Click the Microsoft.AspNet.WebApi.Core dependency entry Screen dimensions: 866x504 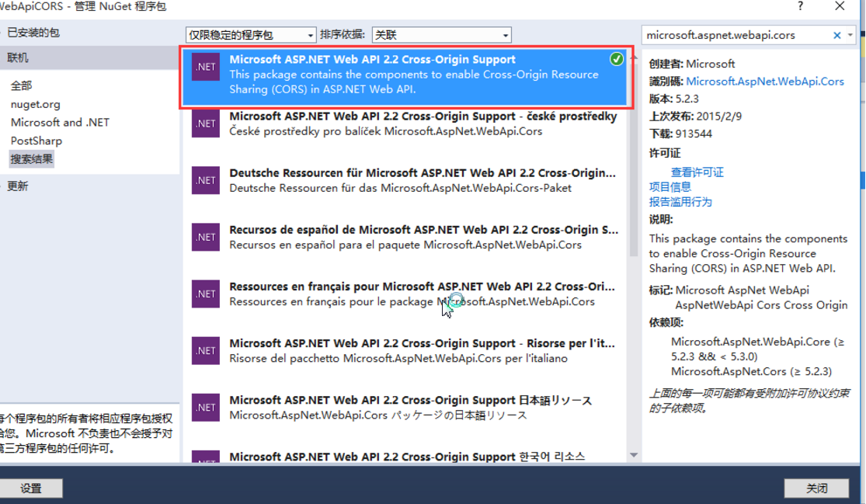(x=758, y=349)
